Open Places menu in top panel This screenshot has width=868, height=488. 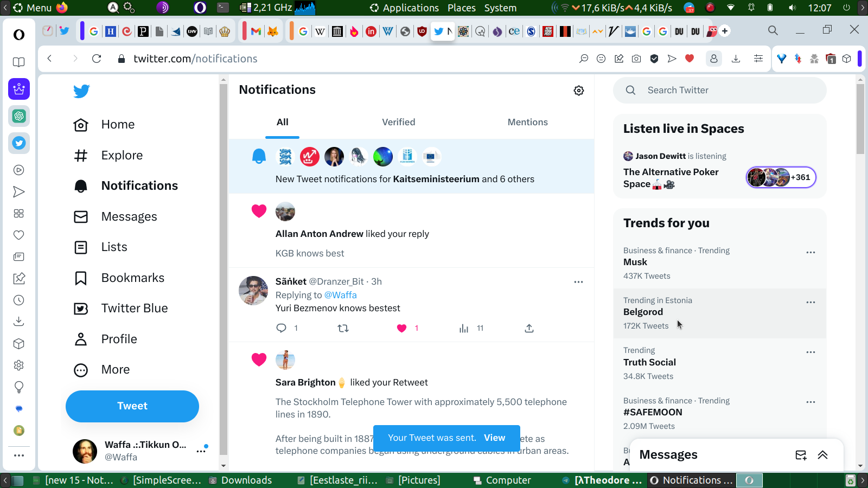coord(462,8)
